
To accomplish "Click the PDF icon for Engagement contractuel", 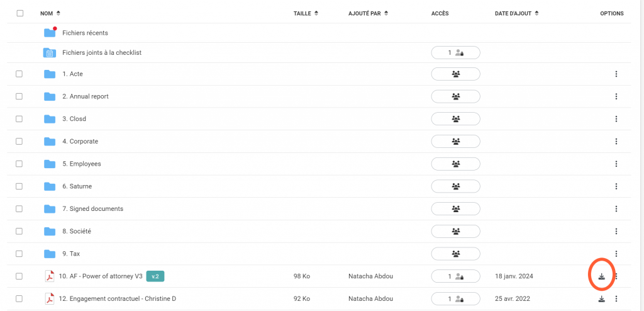I will 50,299.
